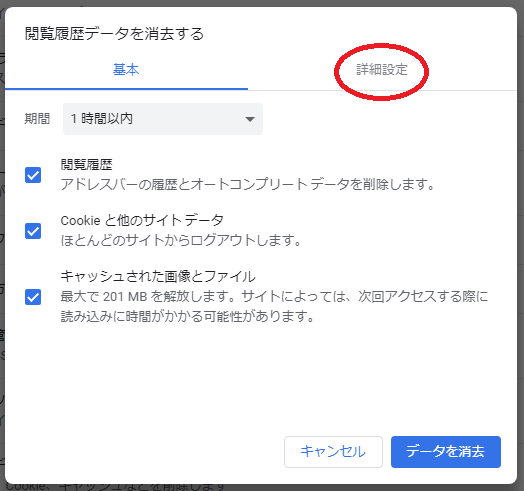The height and width of the screenshot is (491, 524).
Task: Click the triangle arrow in the 期間 combo box
Action: [250, 119]
